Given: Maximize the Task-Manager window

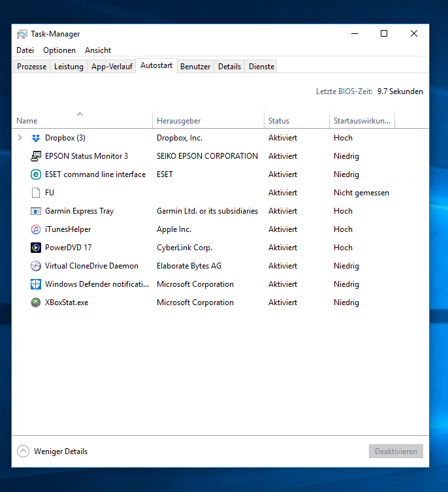Looking at the screenshot, I should point(384,33).
